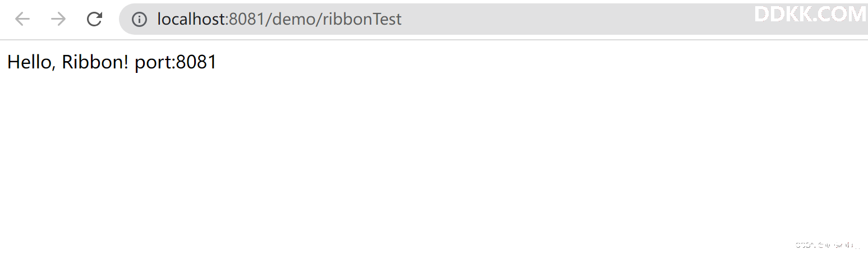The width and height of the screenshot is (868, 254).
Task: Click the letter D starting DDKK.COM
Action: click(x=762, y=14)
